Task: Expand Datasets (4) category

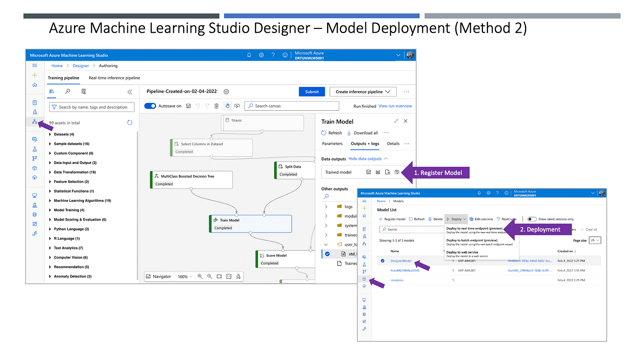Action: 50,134
